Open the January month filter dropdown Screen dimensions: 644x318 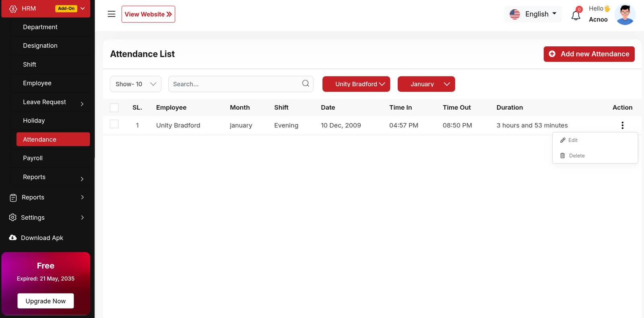[426, 84]
